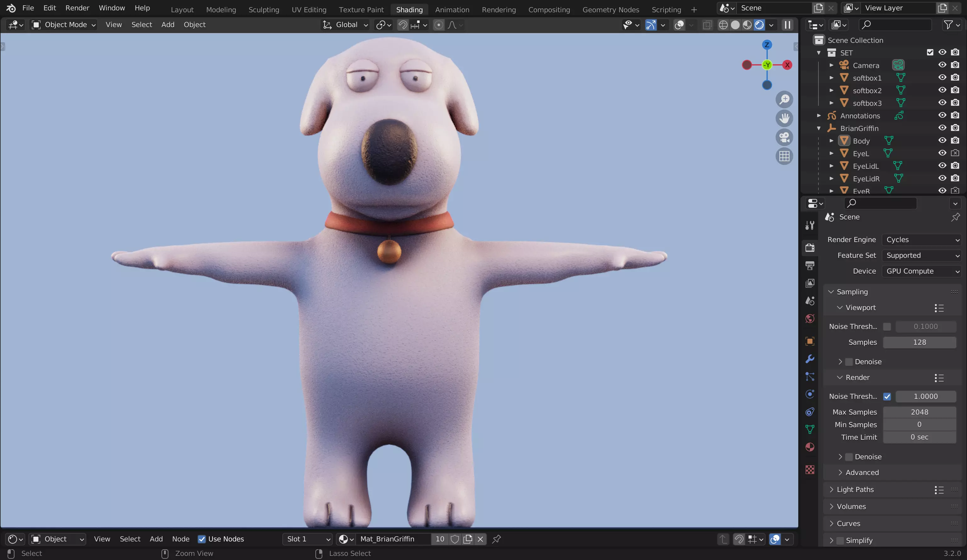The height and width of the screenshot is (560, 967).
Task: Add a new workspace with plus button
Action: pos(694,9)
